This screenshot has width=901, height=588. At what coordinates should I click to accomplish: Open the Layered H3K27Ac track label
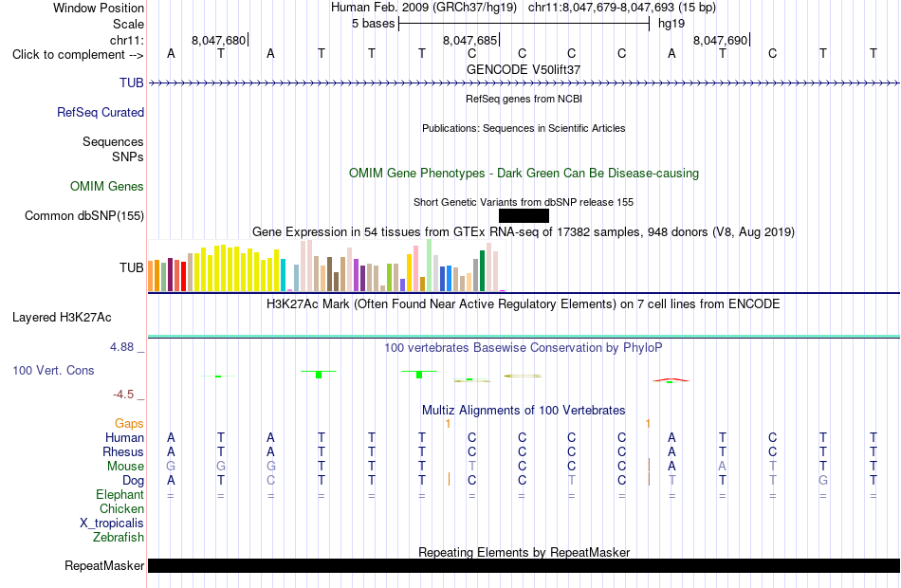[x=62, y=318]
